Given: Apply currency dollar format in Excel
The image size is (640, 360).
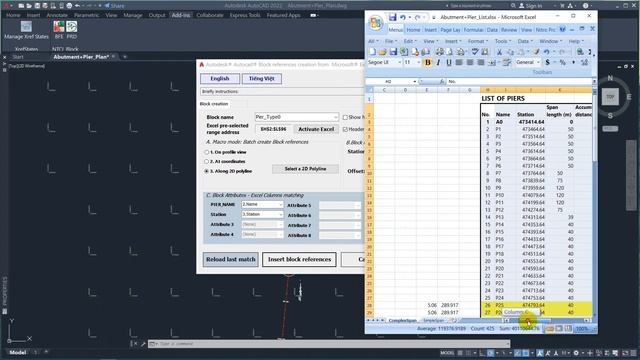Looking at the screenshot, I should tap(547, 62).
